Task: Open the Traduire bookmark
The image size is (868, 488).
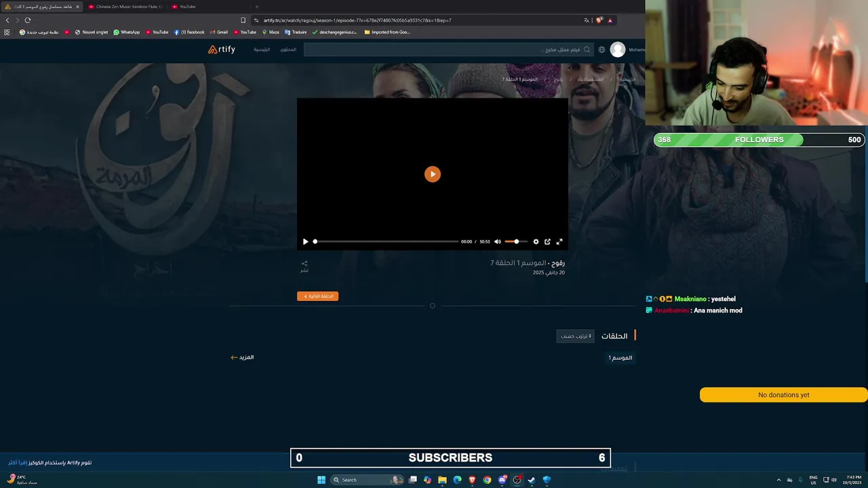Action: coord(296,32)
